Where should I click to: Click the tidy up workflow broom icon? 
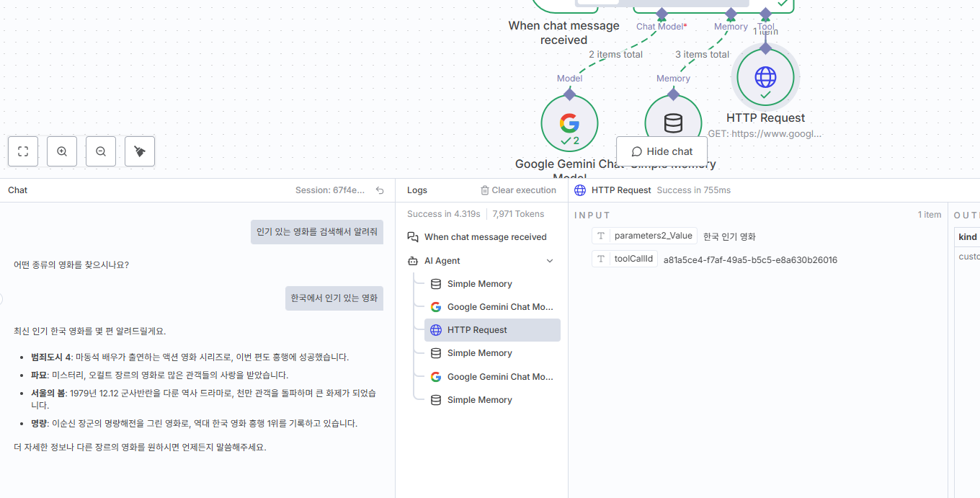[x=140, y=151]
